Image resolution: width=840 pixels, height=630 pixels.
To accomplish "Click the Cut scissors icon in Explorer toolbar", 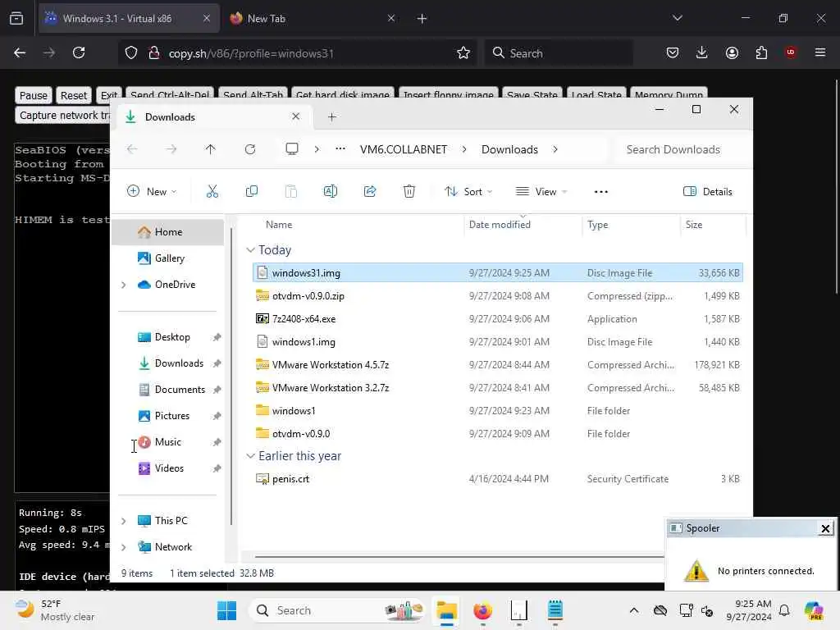I will click(212, 191).
